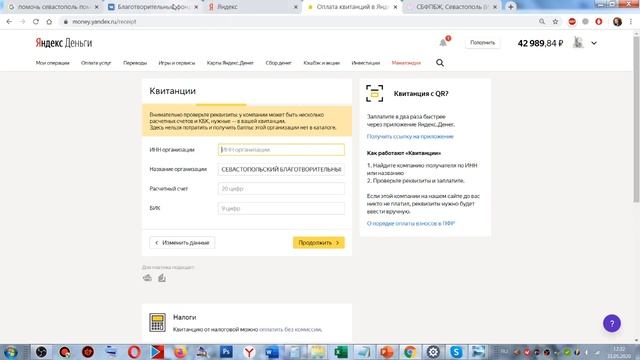Open Opera browser from the taskbar
Viewport: 640px width, 360px height.
134,351
